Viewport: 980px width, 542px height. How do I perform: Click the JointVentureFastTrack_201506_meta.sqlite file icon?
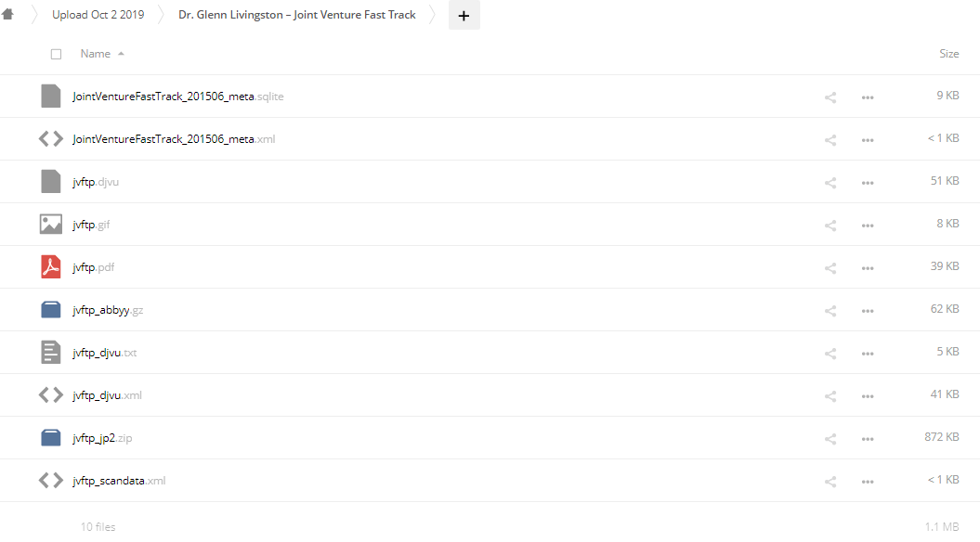50,97
